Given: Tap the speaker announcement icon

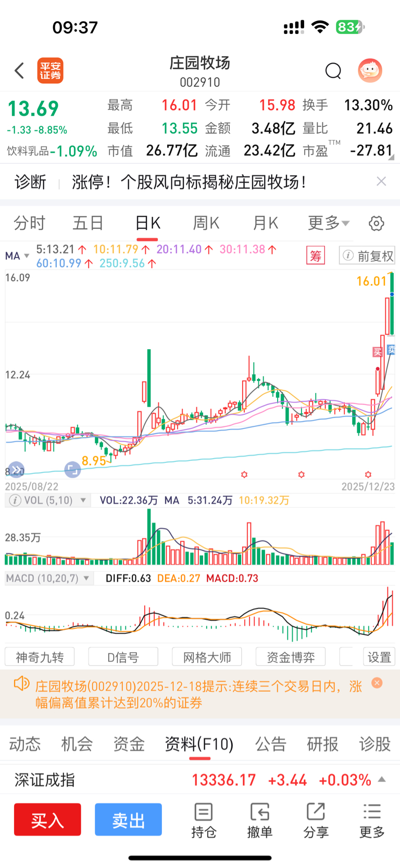Looking at the screenshot, I should coord(21,683).
